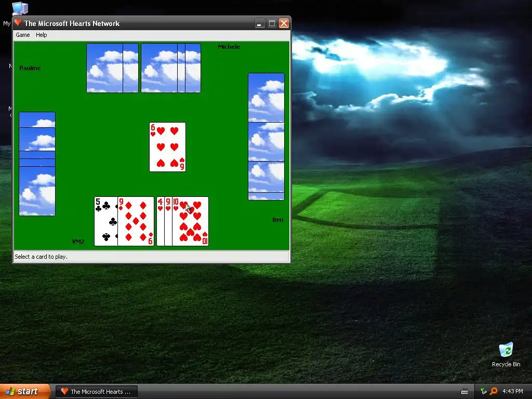Click status text 'Select a card to play.'
Screen dimensions: 532x399
pyautogui.click(x=41, y=257)
